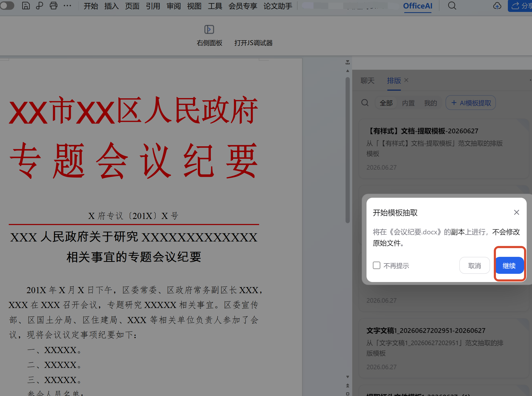
Task: Select the 内置 filter
Action: tap(408, 103)
